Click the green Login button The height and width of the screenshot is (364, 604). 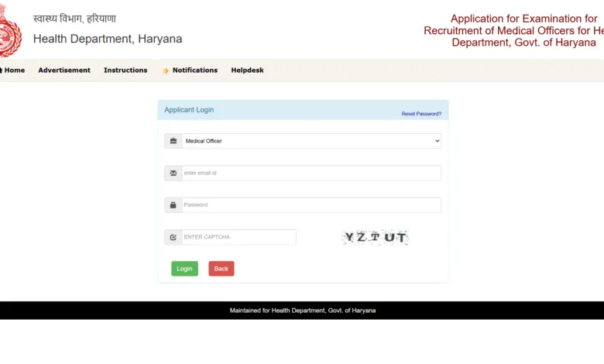click(184, 269)
